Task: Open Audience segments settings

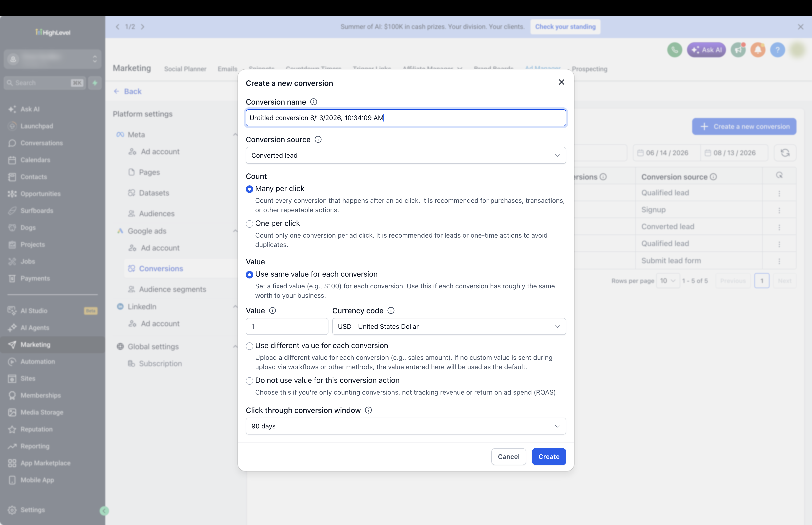Action: point(172,290)
